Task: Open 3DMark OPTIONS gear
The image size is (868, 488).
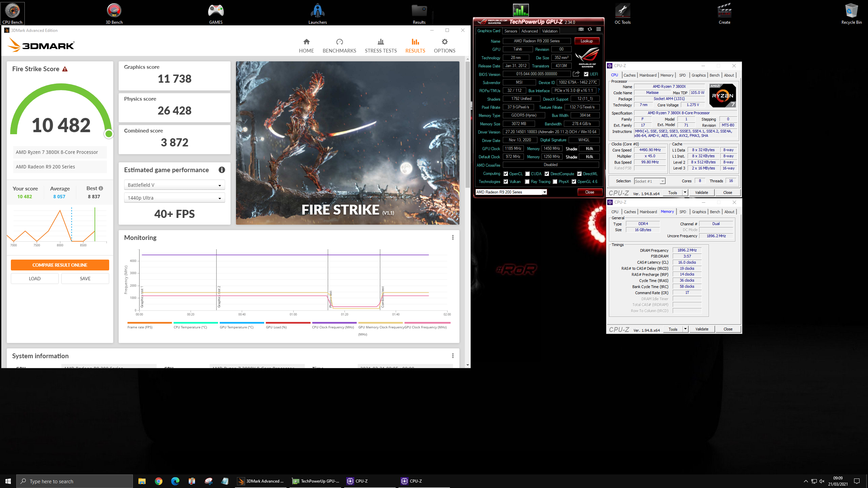Action: [445, 46]
